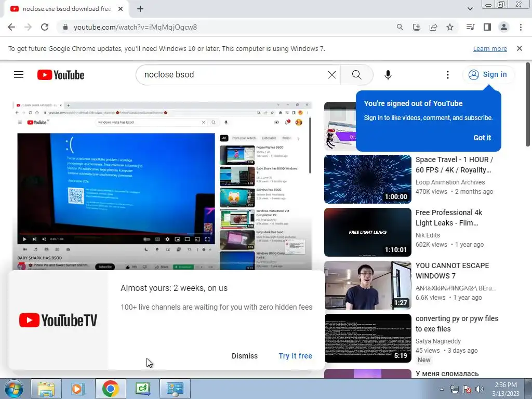The width and height of the screenshot is (532, 399).
Task: Open the Action Center flag tray icon
Action: tap(467, 389)
